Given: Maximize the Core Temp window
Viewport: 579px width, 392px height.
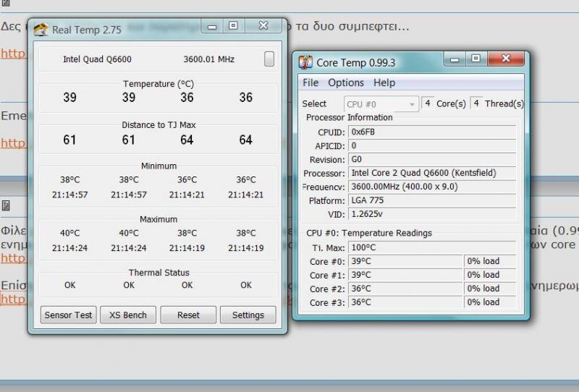Looking at the screenshot, I should (476, 59).
